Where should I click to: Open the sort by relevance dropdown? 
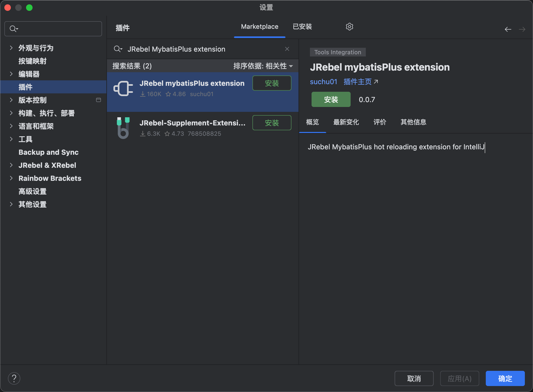pyautogui.click(x=263, y=66)
